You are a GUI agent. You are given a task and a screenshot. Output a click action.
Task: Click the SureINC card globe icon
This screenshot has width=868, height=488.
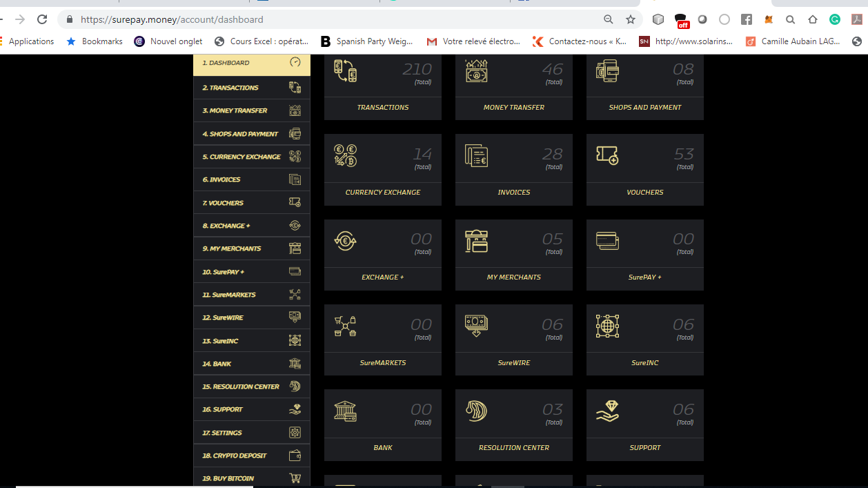607,326
